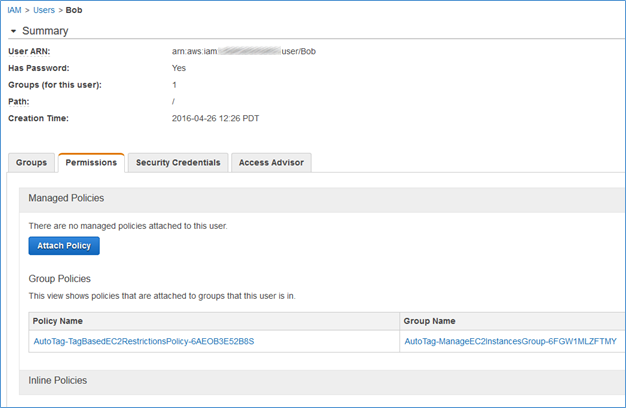Go to Users breadcrumb link
This screenshot has width=626, height=408.
pyautogui.click(x=44, y=10)
